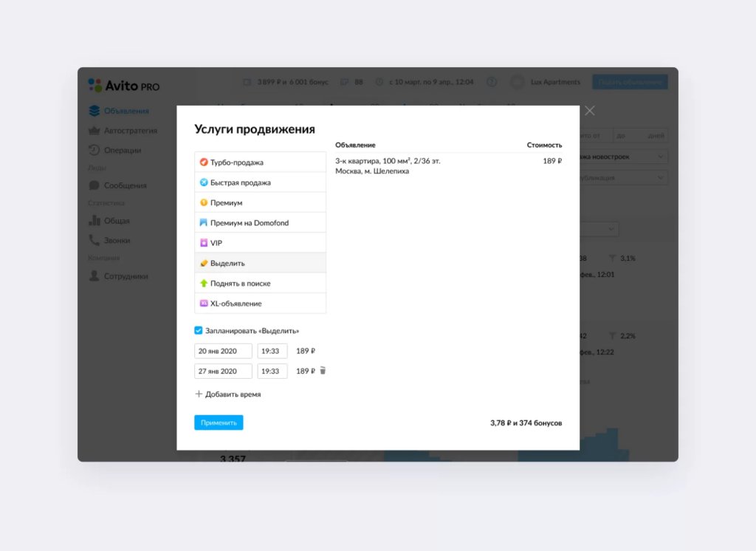Open the 27 янв 2020 date field
756x551 pixels.
223,371
